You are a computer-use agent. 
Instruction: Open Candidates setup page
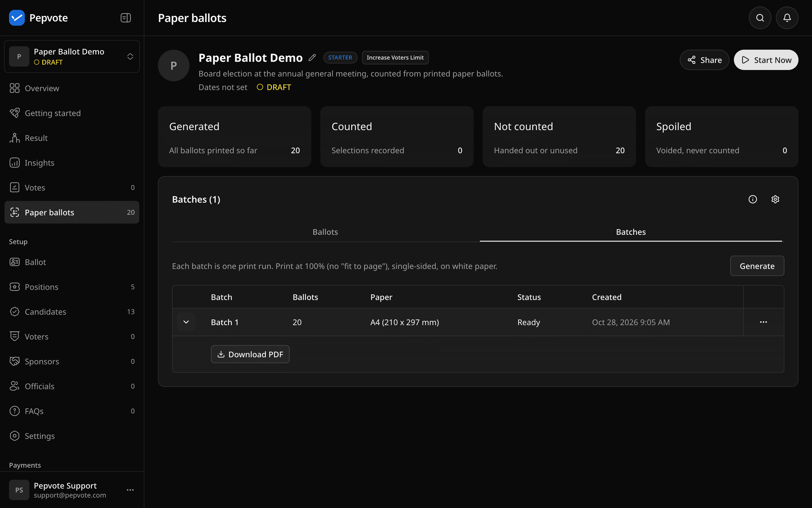72,312
